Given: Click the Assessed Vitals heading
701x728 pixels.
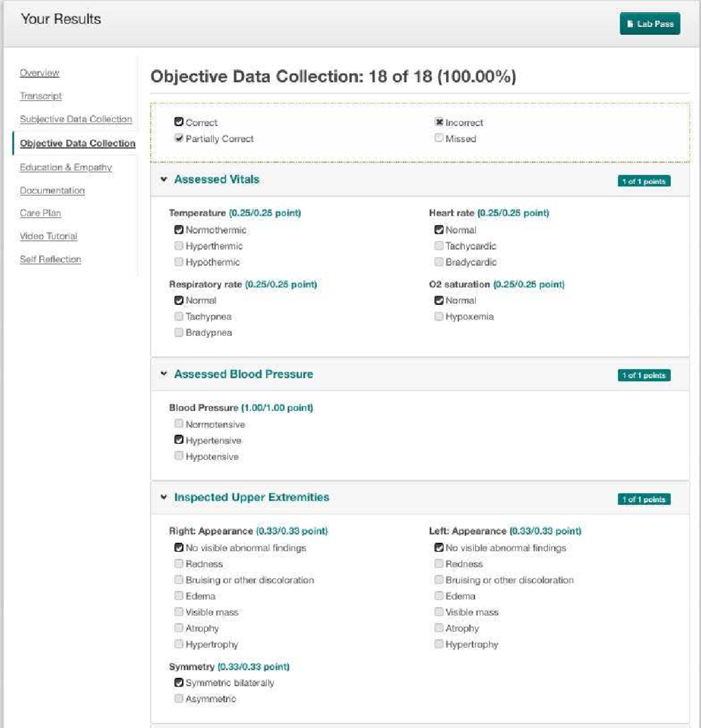Looking at the screenshot, I should pyautogui.click(x=217, y=180).
